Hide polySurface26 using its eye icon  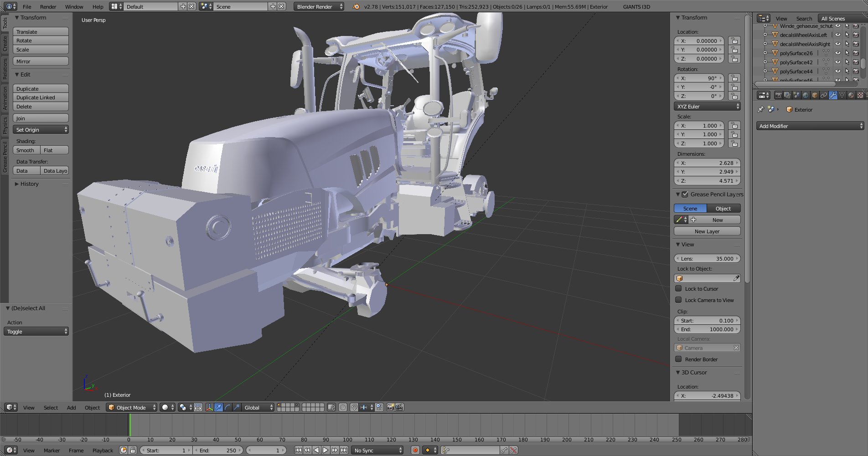(x=837, y=53)
